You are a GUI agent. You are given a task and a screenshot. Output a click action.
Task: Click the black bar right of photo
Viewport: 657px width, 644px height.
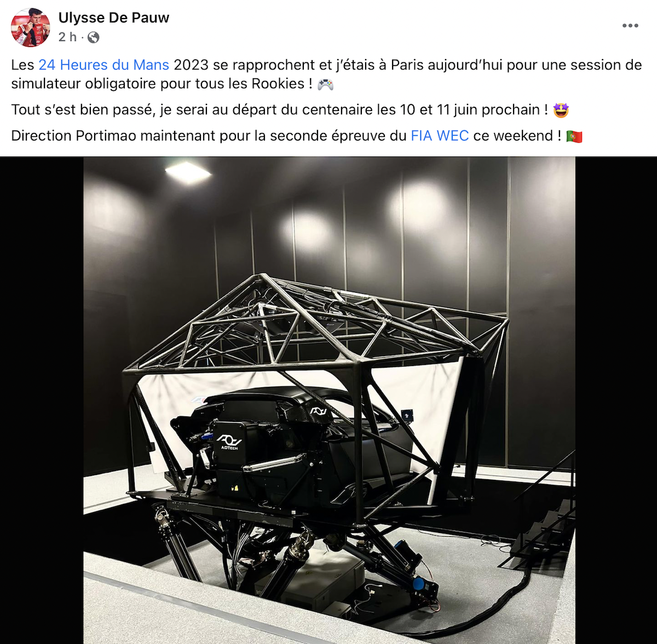(616, 400)
